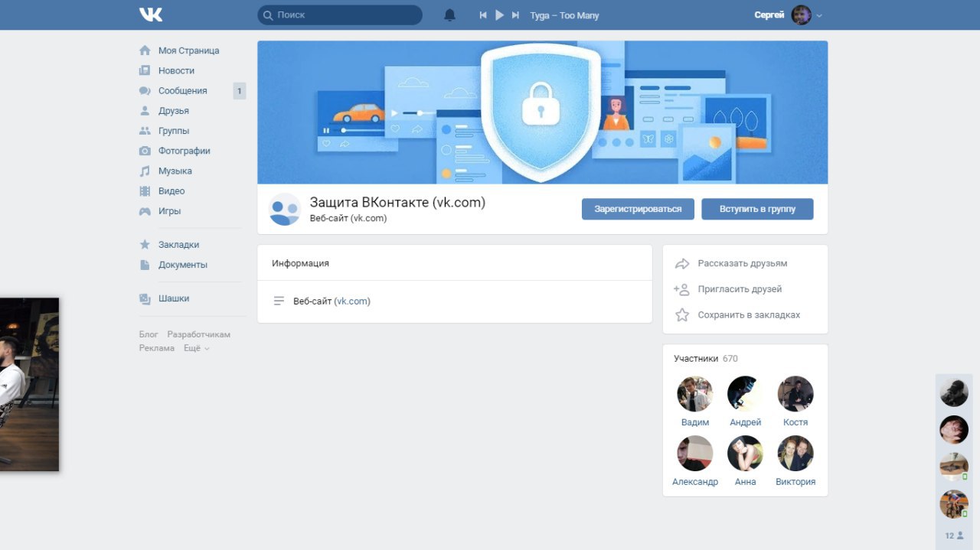Image resolution: width=980 pixels, height=550 pixels.
Task: Open the Разработчикам footer link
Action: tap(199, 334)
